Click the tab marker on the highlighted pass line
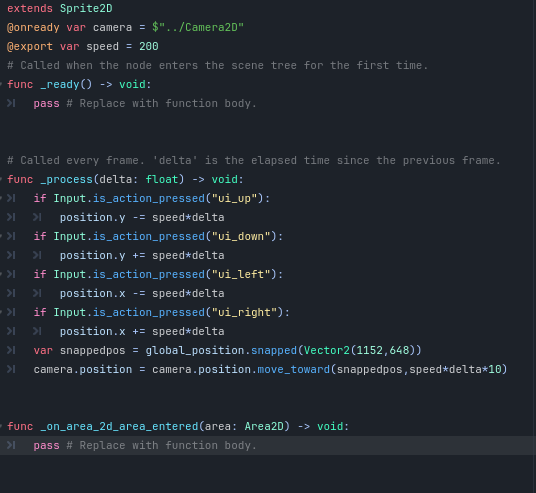The height and width of the screenshot is (493, 536). pos(11,445)
